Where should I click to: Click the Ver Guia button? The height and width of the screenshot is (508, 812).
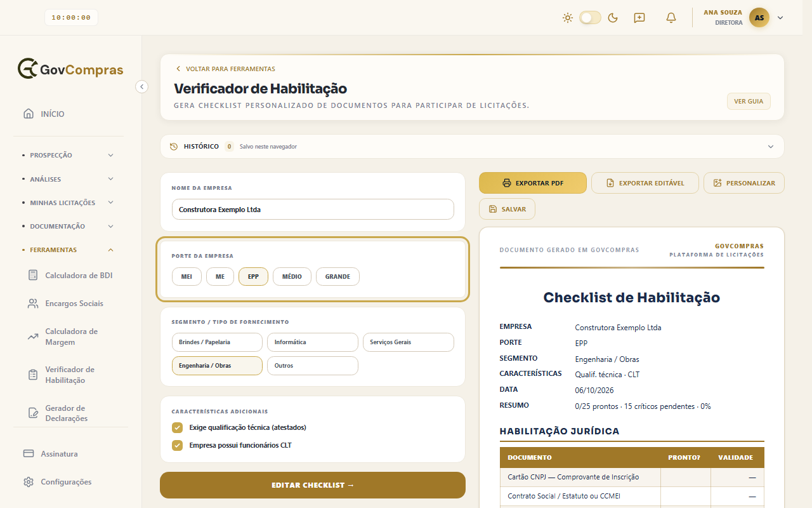tap(749, 102)
